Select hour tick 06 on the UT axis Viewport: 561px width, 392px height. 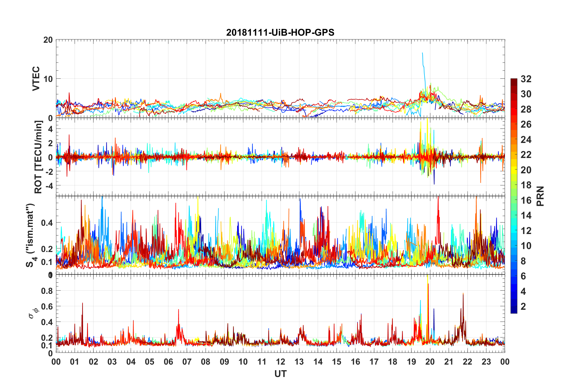168,362
